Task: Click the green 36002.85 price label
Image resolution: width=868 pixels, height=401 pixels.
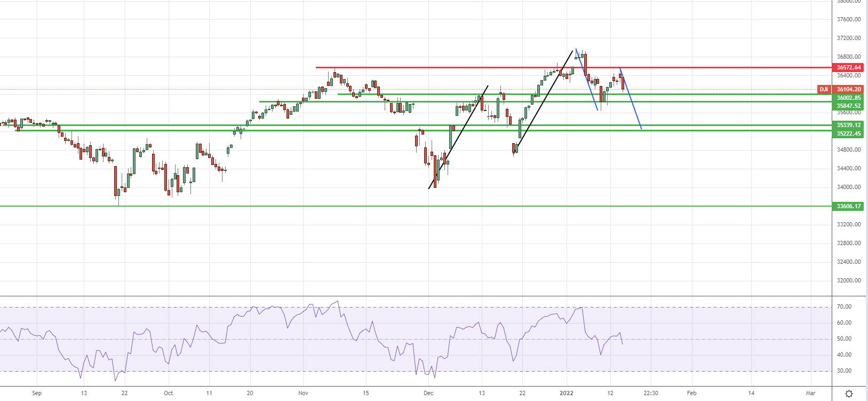Action: click(x=848, y=98)
